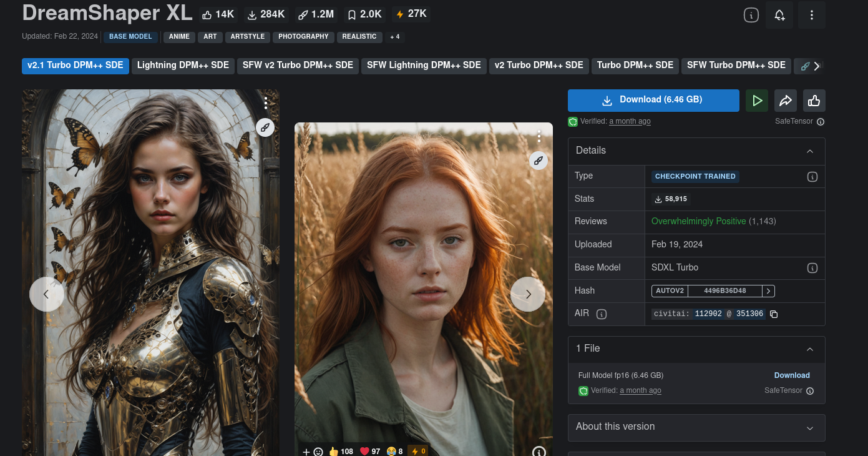
Task: Open three-dot menu on butterfly woman image
Action: pos(266,103)
